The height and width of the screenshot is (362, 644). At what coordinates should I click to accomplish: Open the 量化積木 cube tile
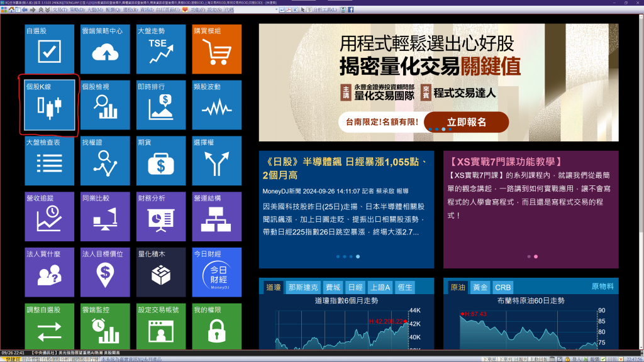pos(161,272)
